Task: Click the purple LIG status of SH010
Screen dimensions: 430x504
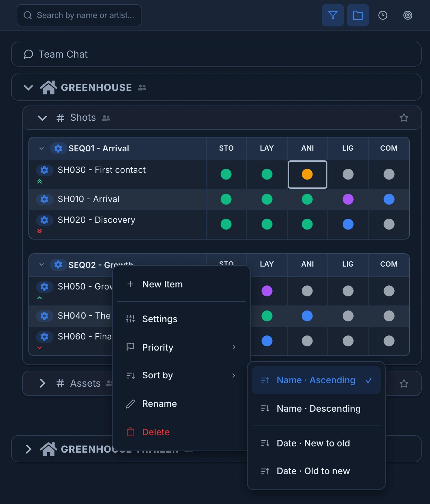Action: (x=348, y=199)
